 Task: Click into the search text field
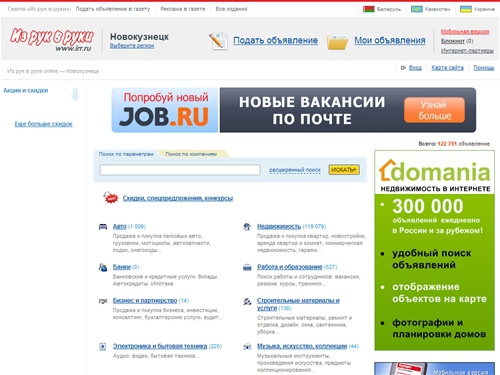pos(180,170)
